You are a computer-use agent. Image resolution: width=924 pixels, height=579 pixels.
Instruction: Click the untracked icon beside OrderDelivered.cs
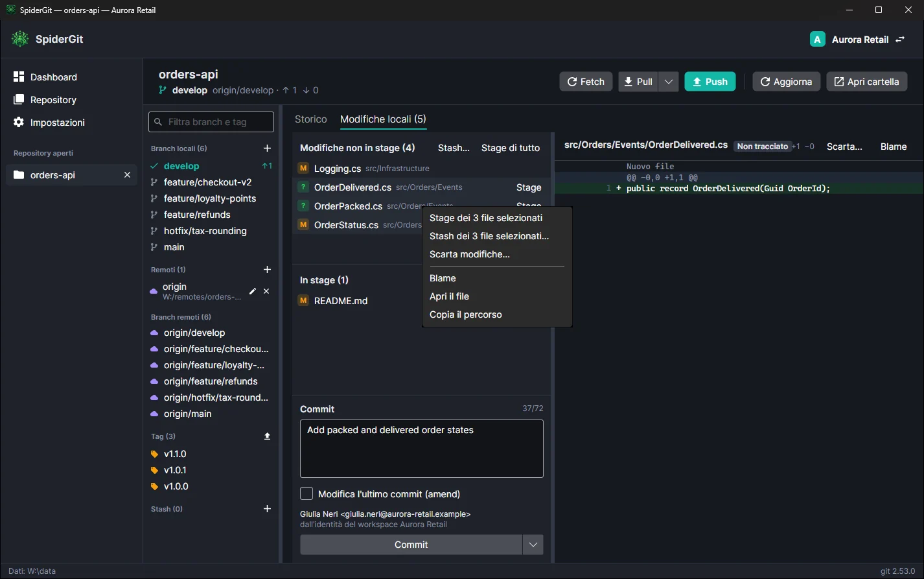tap(303, 187)
